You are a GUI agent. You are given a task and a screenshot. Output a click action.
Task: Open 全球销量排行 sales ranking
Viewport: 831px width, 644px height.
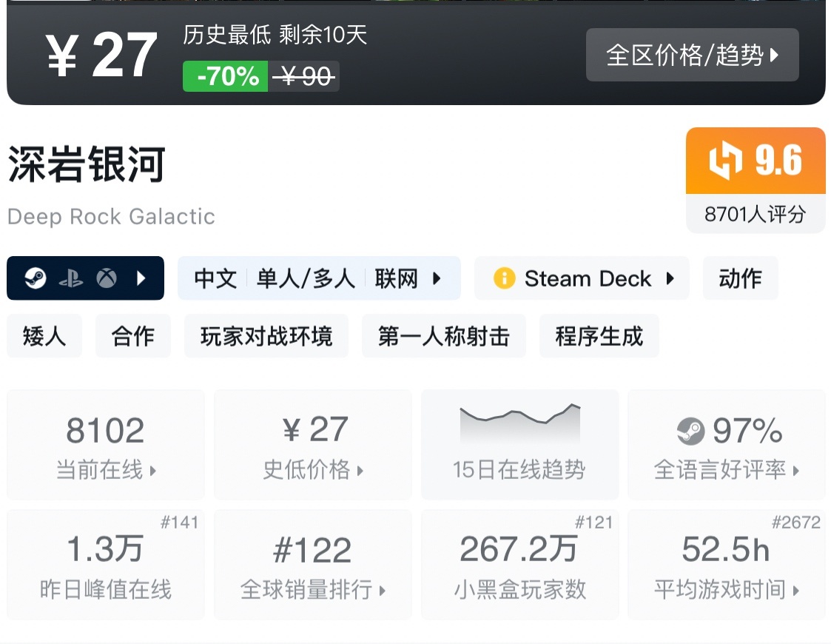[313, 564]
